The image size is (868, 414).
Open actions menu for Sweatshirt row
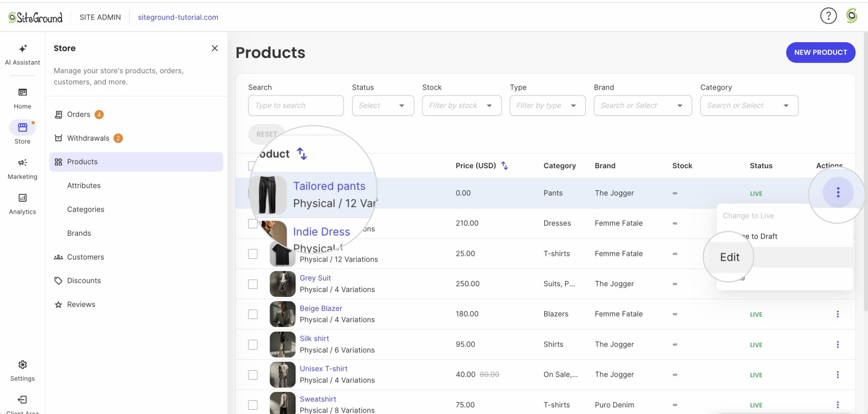coord(837,405)
